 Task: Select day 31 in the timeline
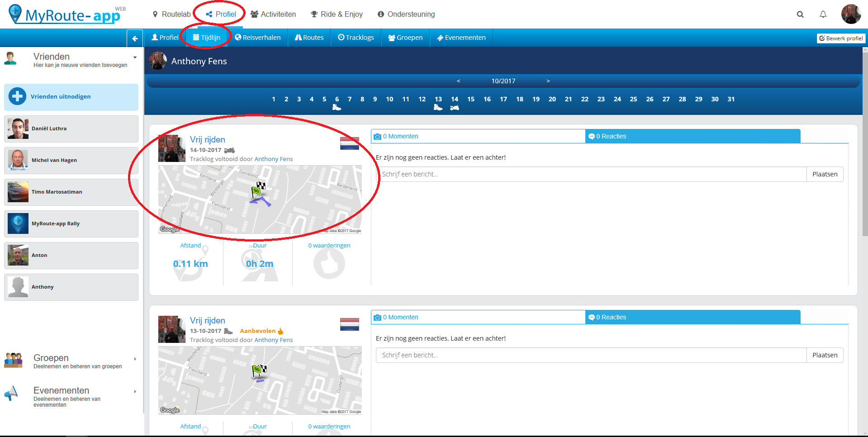tap(731, 99)
